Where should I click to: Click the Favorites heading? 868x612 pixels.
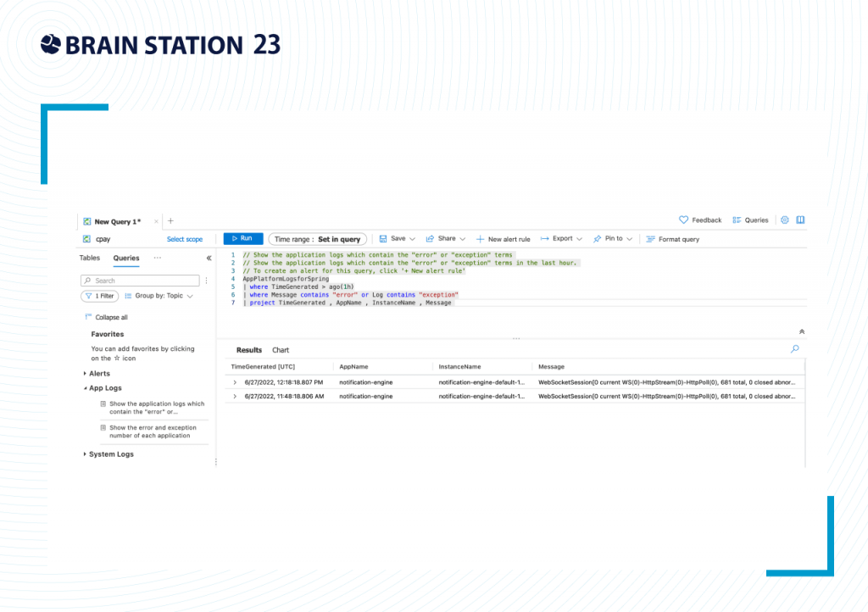pos(108,334)
